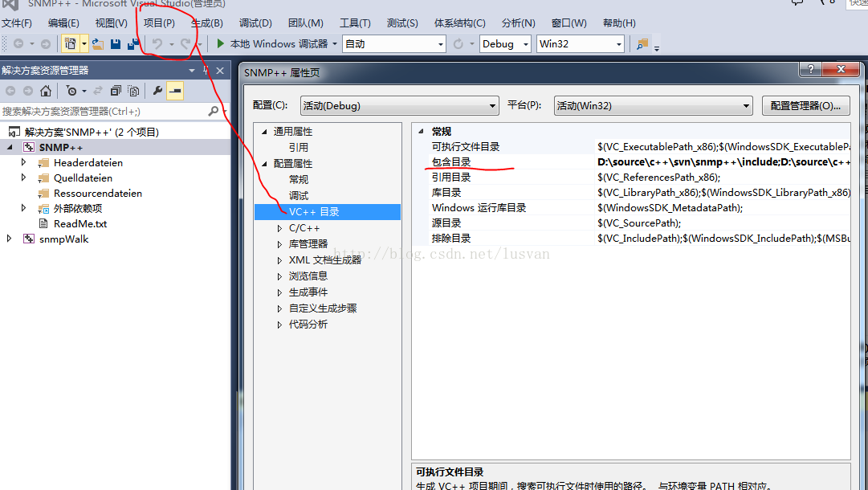
Task: Pin the Solution Explorer panel with the pin icon
Action: [x=206, y=71]
